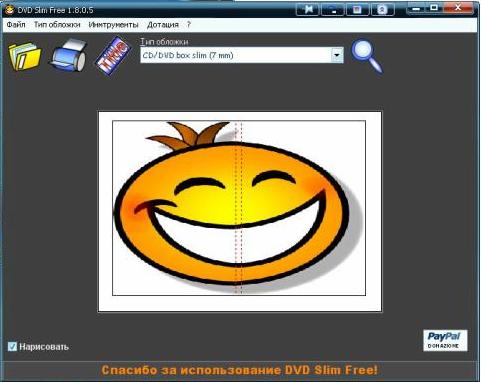This screenshot has width=481, height=382.
Task: Toggle the Нарисовать checkbox
Action: [x=12, y=346]
